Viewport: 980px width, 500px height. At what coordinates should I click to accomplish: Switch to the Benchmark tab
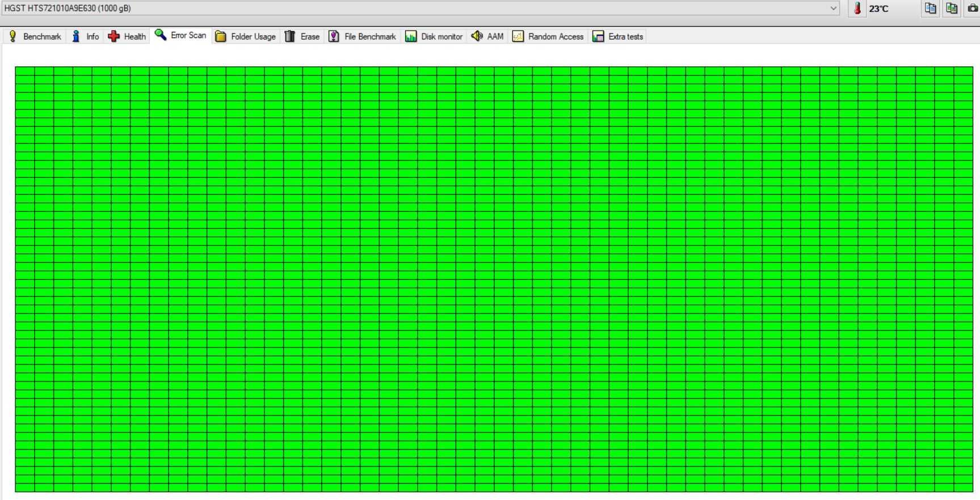(x=35, y=36)
